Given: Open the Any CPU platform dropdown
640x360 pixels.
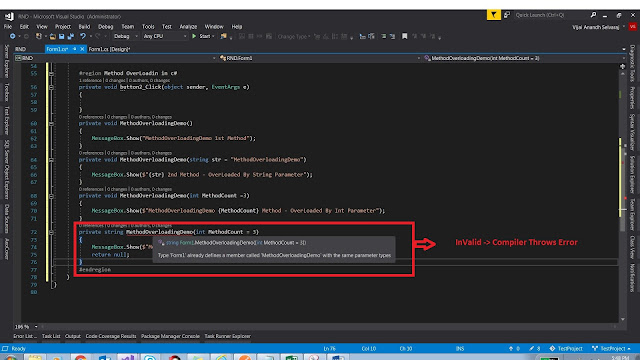Looking at the screenshot, I should [x=165, y=36].
